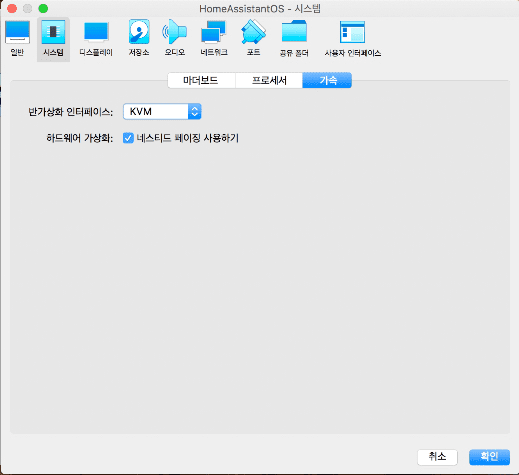
Task: Click the green zoom window button
Action: click(x=43, y=8)
